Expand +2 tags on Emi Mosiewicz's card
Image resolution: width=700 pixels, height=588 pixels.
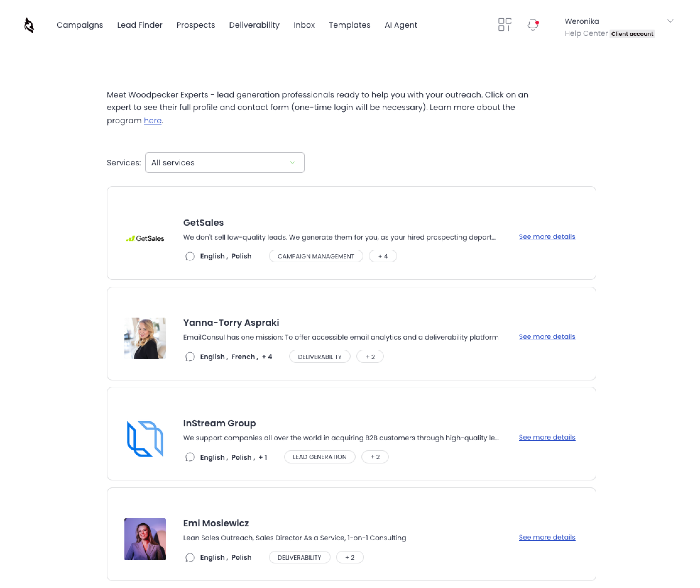(350, 557)
